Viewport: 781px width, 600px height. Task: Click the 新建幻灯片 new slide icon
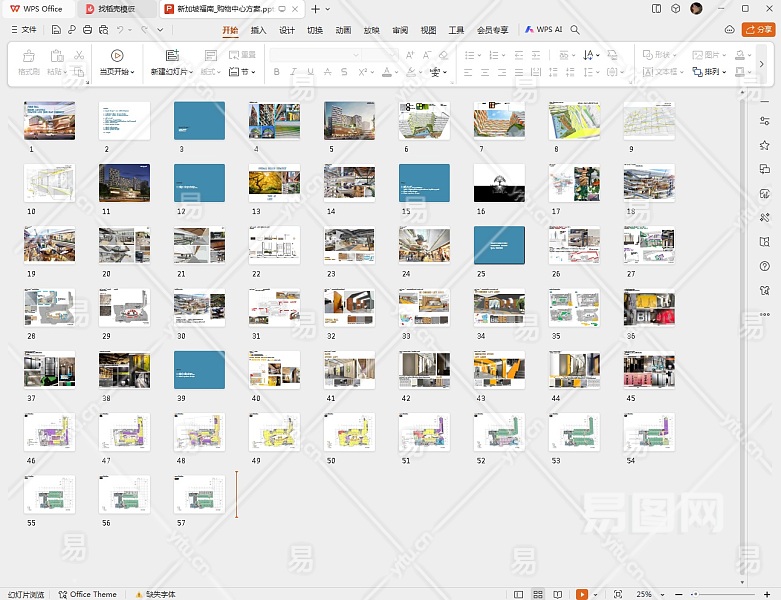(x=172, y=56)
